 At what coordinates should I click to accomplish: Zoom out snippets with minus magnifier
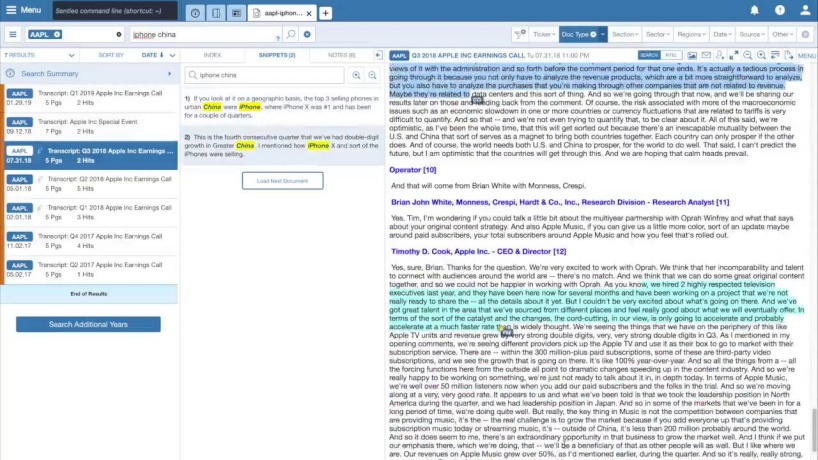[372, 75]
